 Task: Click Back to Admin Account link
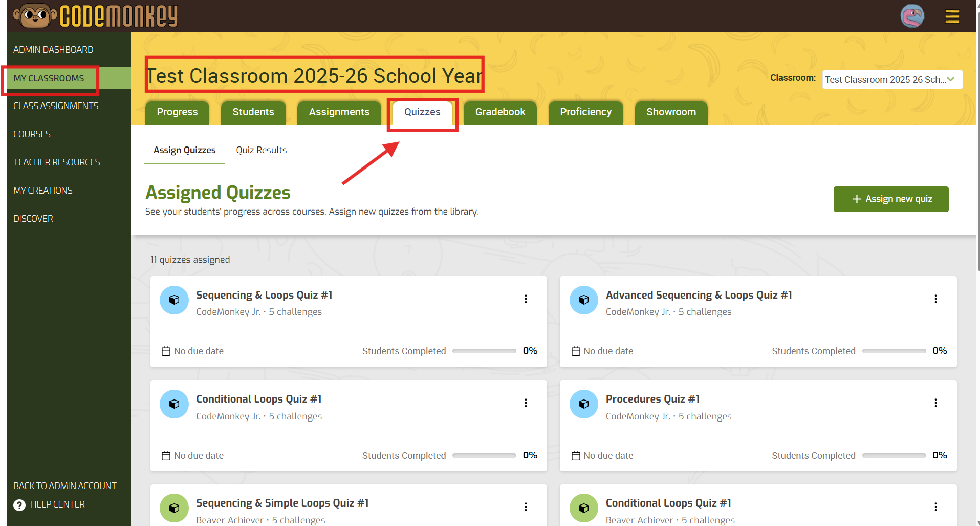65,486
